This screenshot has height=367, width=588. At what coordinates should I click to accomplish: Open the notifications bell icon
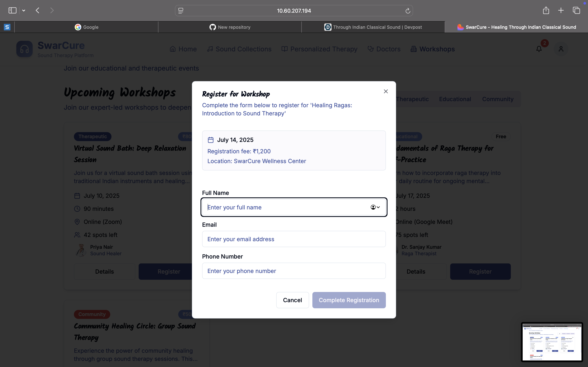[539, 49]
